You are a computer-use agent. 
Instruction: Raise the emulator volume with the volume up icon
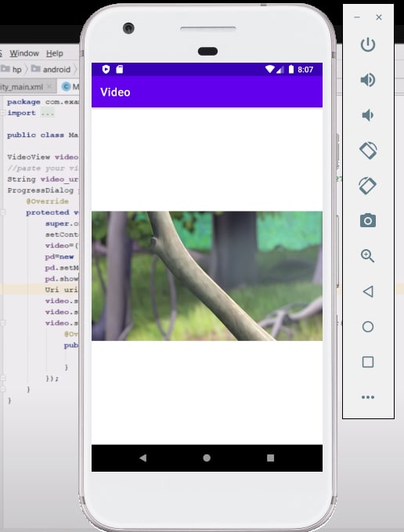pyautogui.click(x=368, y=80)
